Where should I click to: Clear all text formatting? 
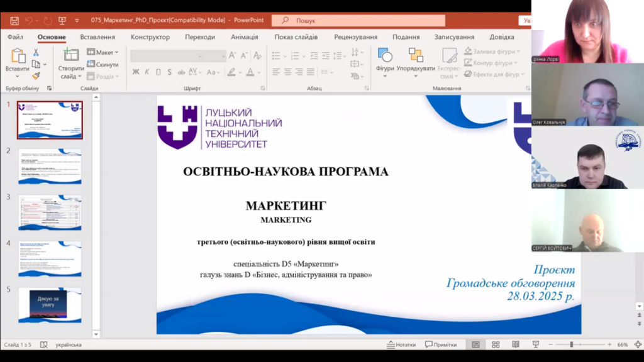(257, 55)
